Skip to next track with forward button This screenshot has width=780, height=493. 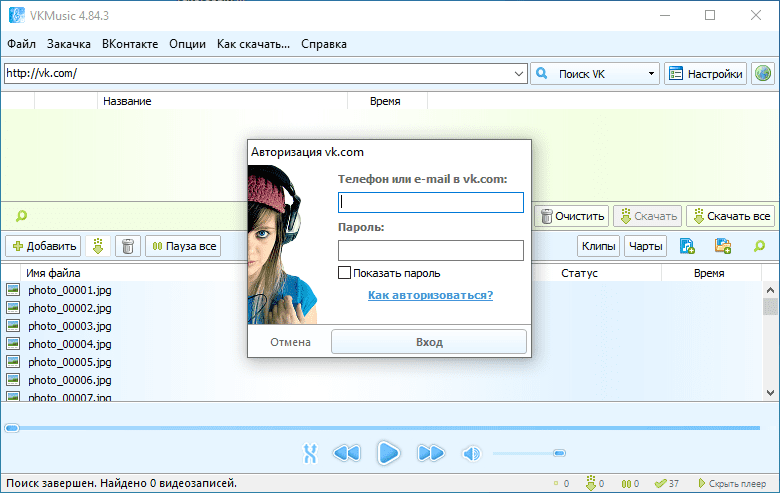431,453
